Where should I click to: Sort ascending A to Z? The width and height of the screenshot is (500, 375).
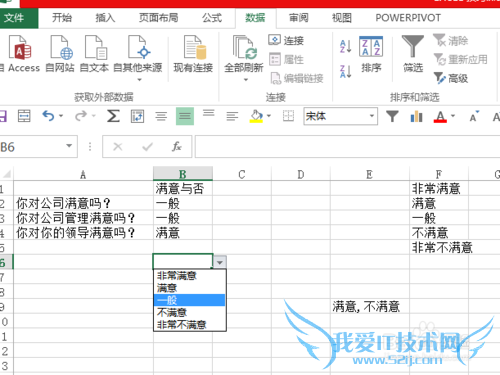346,46
